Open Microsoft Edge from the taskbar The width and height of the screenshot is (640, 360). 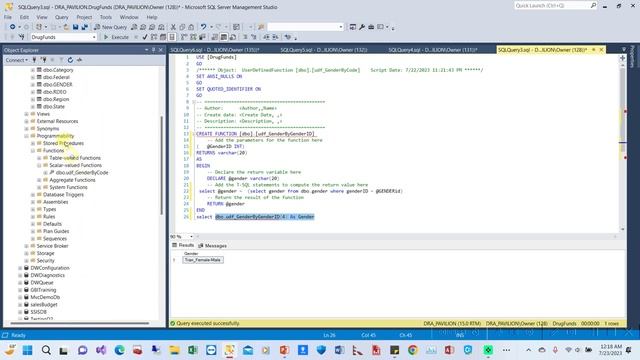click(x=119, y=350)
